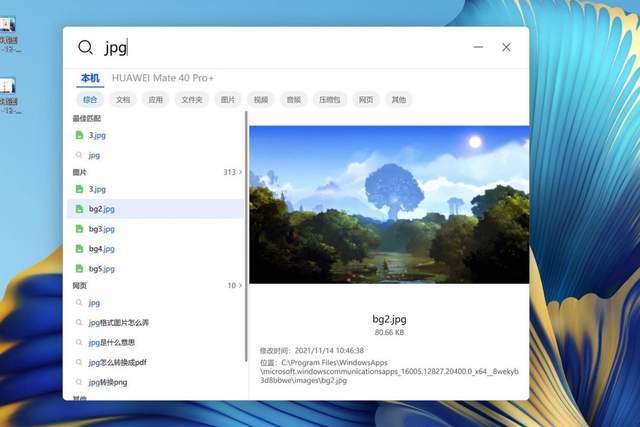Click the file icon of bg4.jpg

(79, 249)
